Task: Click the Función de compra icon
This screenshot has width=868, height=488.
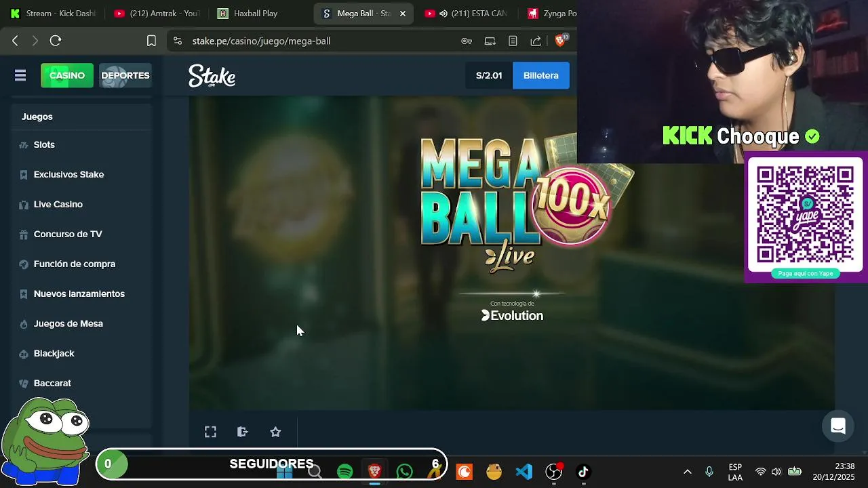Action: pos(24,264)
